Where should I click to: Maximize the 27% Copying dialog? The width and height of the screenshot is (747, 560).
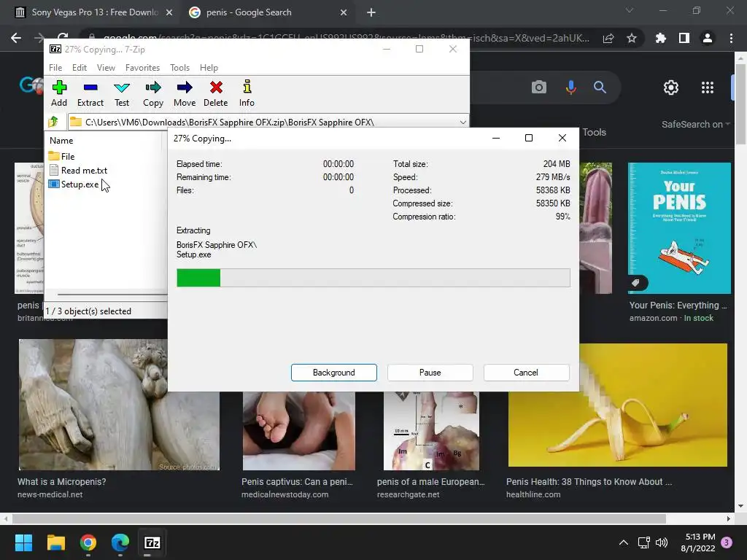(x=529, y=138)
